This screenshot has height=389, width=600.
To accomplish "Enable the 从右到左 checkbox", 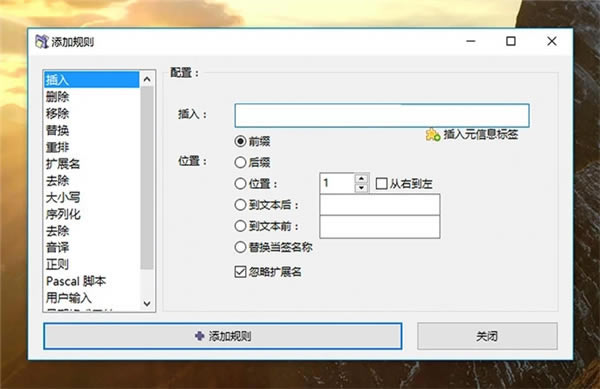I will [382, 184].
